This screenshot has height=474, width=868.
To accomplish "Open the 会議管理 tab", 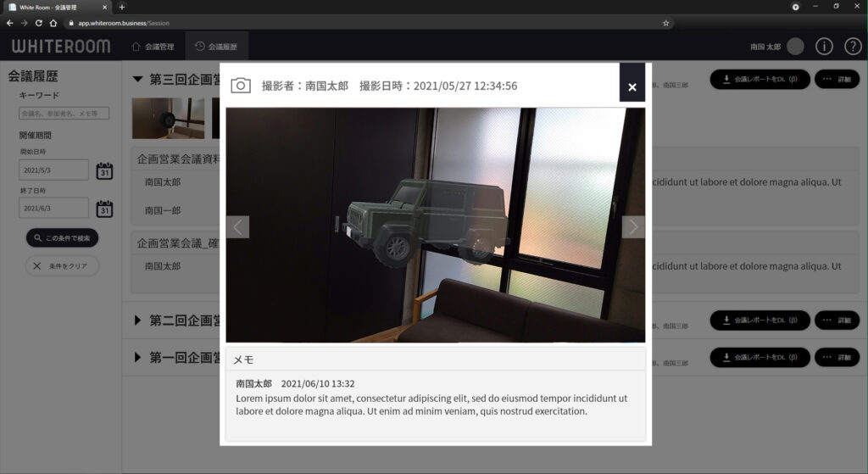I will pos(153,47).
